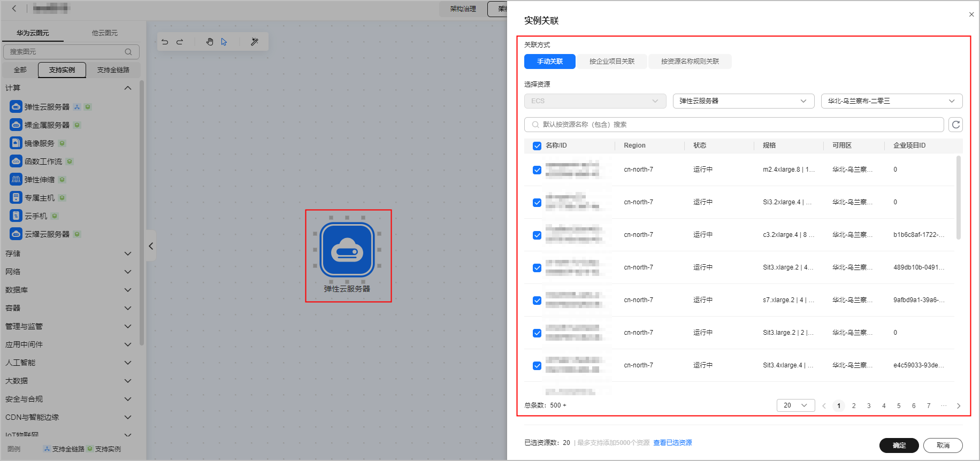Uncheck the row with spec Sit3.large.2
This screenshot has height=461, width=980.
[537, 333]
